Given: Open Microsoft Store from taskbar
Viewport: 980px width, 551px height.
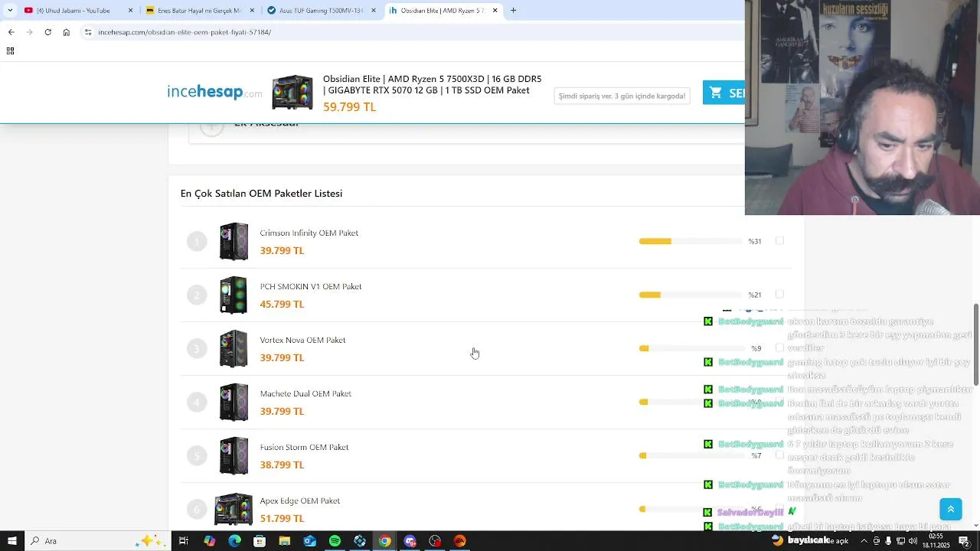Looking at the screenshot, I should point(260,541).
